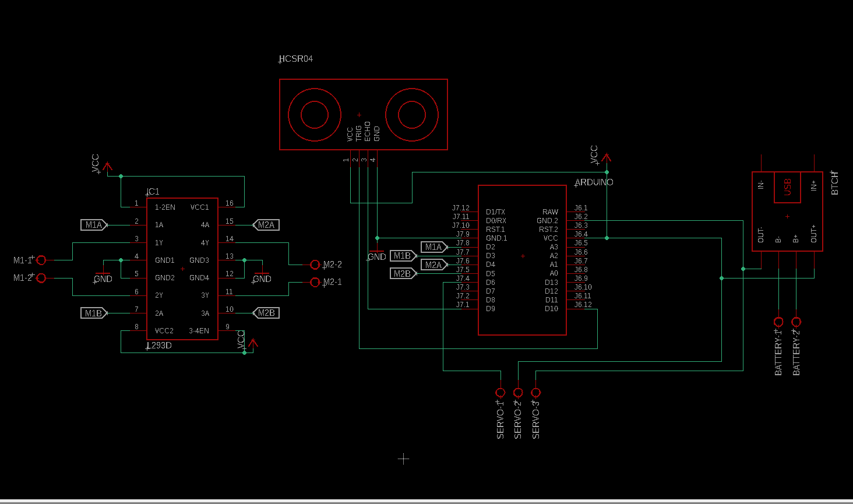Click the D1/TX pin name on the Arduino
Image resolution: width=853 pixels, height=504 pixels.
point(496,212)
